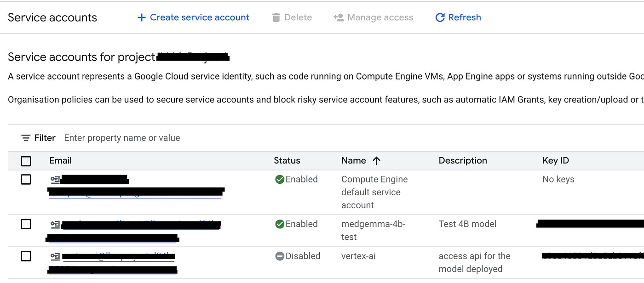Screen dimensions: 644x283
Task: Click the 'Service accounts' page title
Action: click(x=52, y=17)
